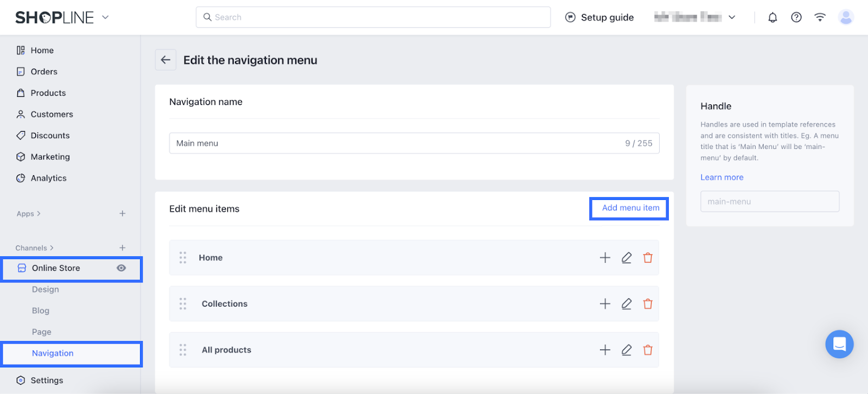This screenshot has width=868, height=394.
Task: Edit the All products menu item
Action: point(627,350)
